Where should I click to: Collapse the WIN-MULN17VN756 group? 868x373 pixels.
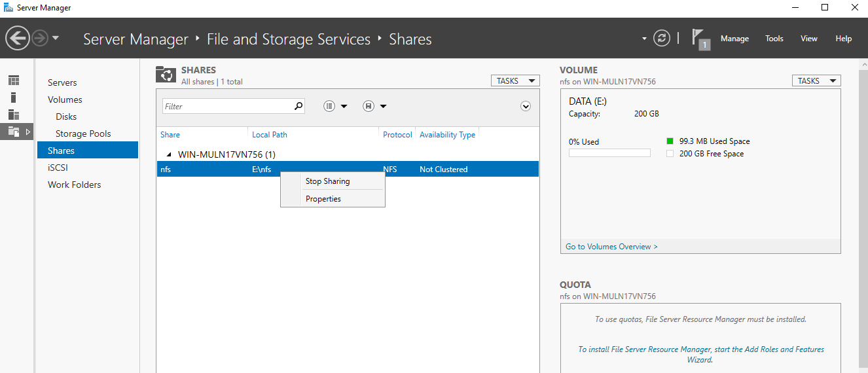coord(169,154)
